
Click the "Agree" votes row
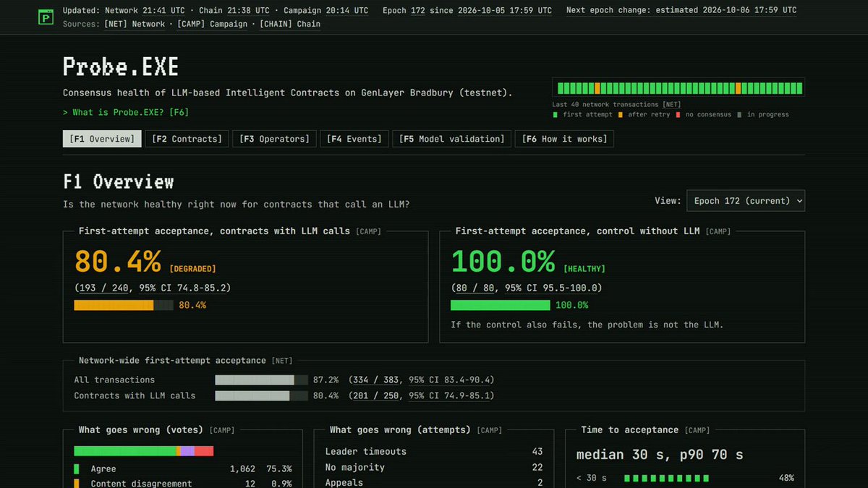coord(183,468)
